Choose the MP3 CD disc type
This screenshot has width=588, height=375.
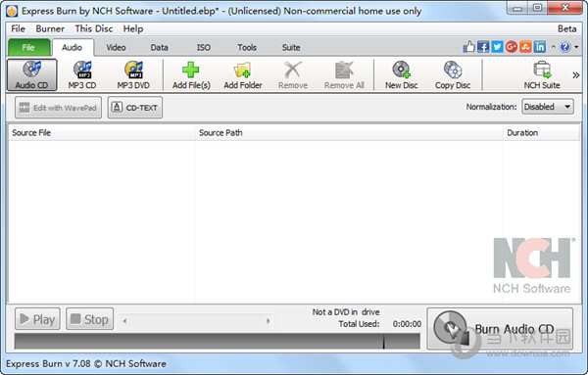pyautogui.click(x=82, y=75)
